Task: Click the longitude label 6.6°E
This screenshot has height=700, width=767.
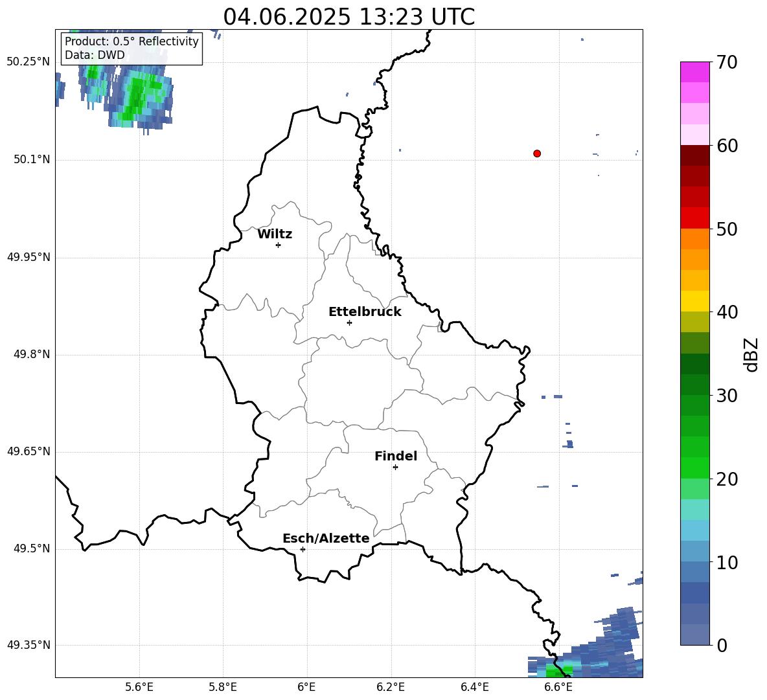Action: [558, 687]
